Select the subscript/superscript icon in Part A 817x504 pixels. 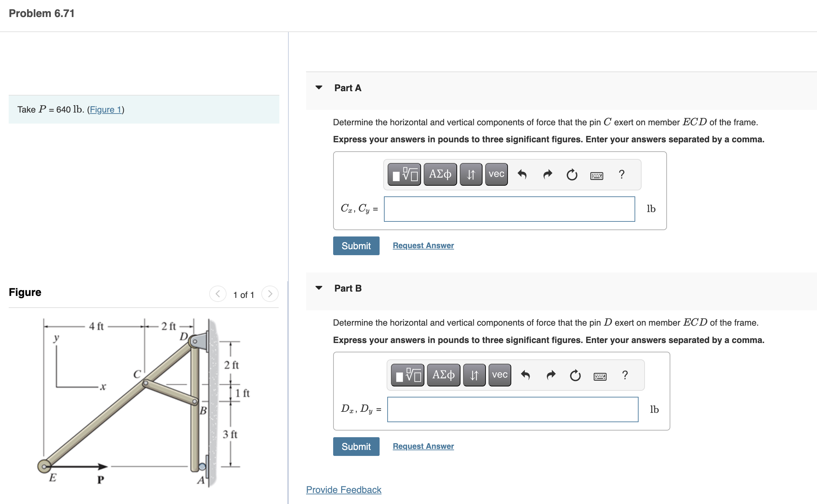point(471,174)
